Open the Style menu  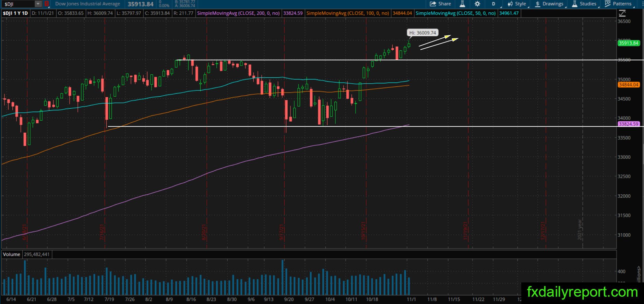pos(517,4)
